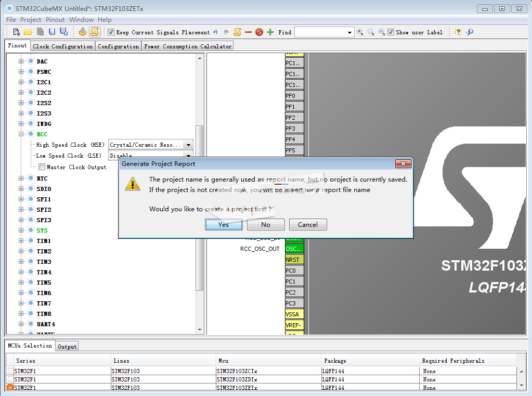532x396 pixels.
Task: Click the MCU table scroll down arrow
Action: tap(522, 386)
